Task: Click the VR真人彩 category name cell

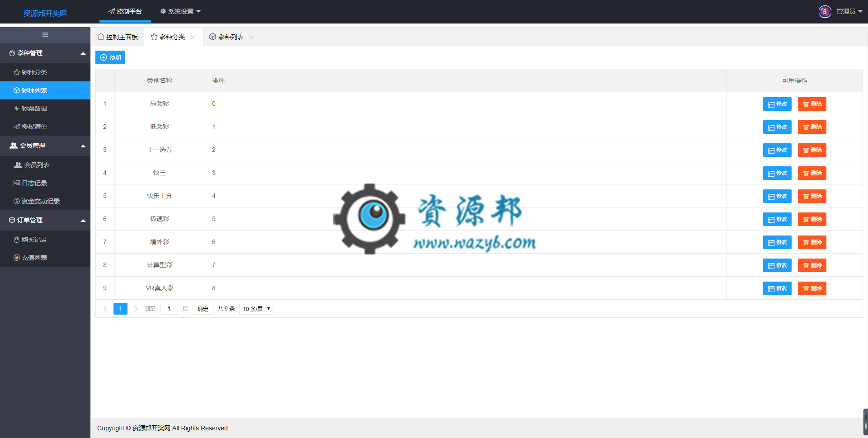Action: [x=160, y=288]
